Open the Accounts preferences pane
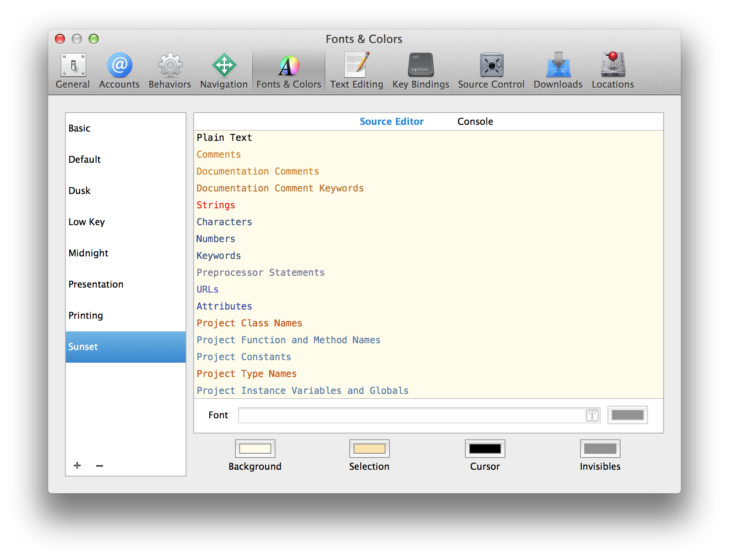The image size is (729, 560). coord(119,70)
